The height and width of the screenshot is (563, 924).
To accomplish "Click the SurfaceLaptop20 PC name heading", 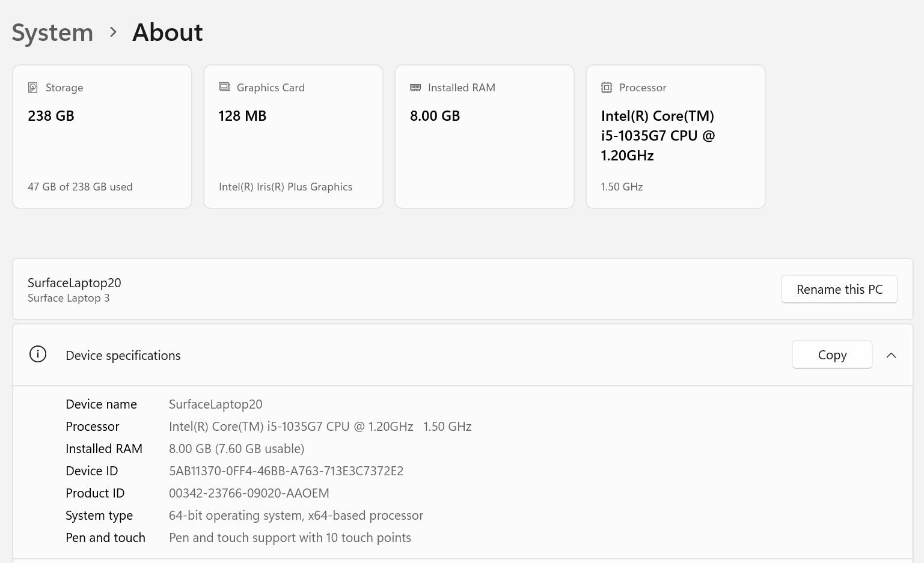I will coord(75,282).
